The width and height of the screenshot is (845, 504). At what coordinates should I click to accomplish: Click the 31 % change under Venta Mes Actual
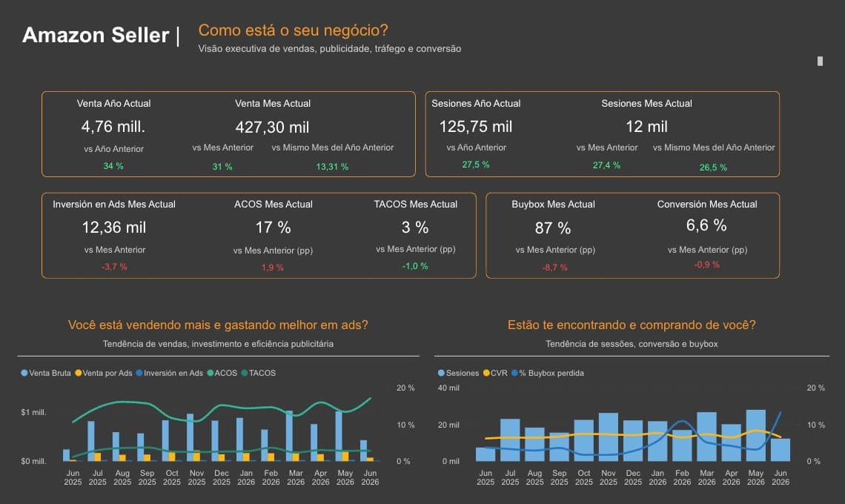point(222,167)
